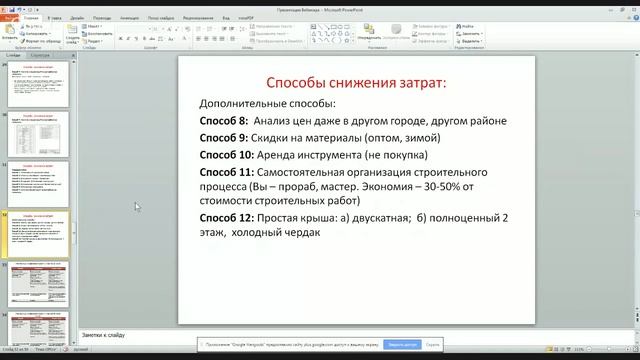
Task: Click the Columns icon in paragraph group
Action: coord(233,38)
